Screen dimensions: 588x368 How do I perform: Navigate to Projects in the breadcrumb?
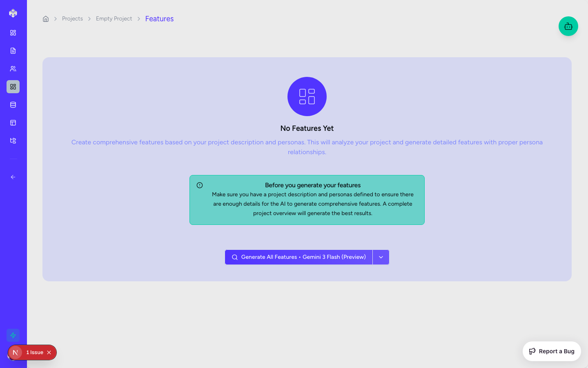[72, 19]
